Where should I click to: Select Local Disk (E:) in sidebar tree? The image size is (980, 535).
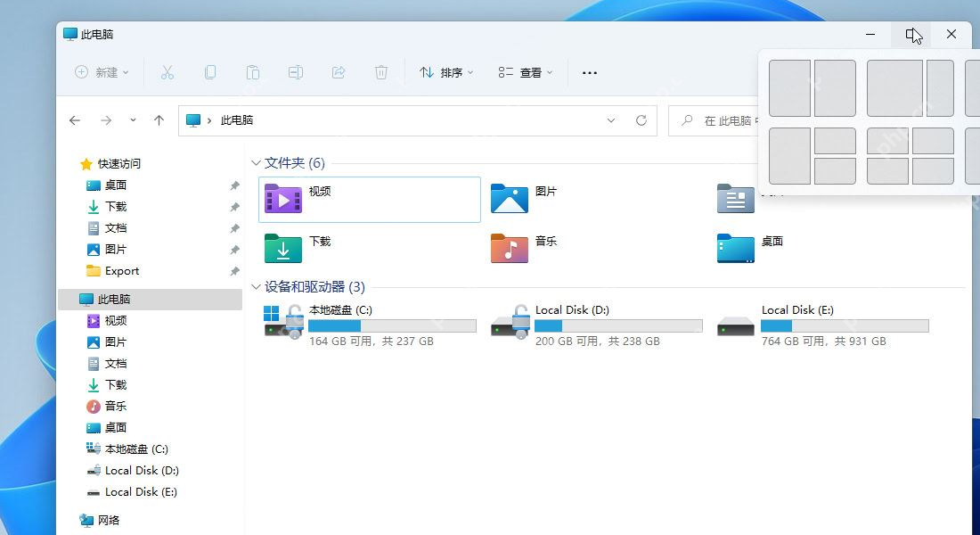[x=141, y=492]
